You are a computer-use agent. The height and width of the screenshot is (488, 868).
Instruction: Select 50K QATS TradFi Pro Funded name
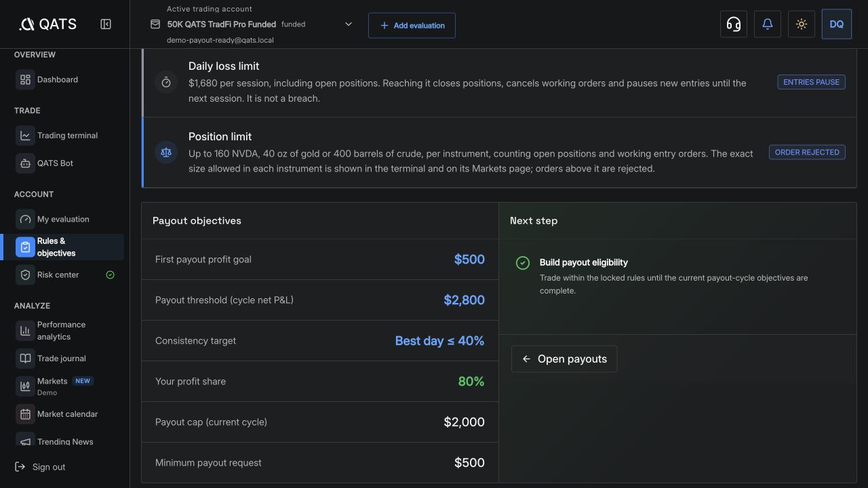point(222,24)
